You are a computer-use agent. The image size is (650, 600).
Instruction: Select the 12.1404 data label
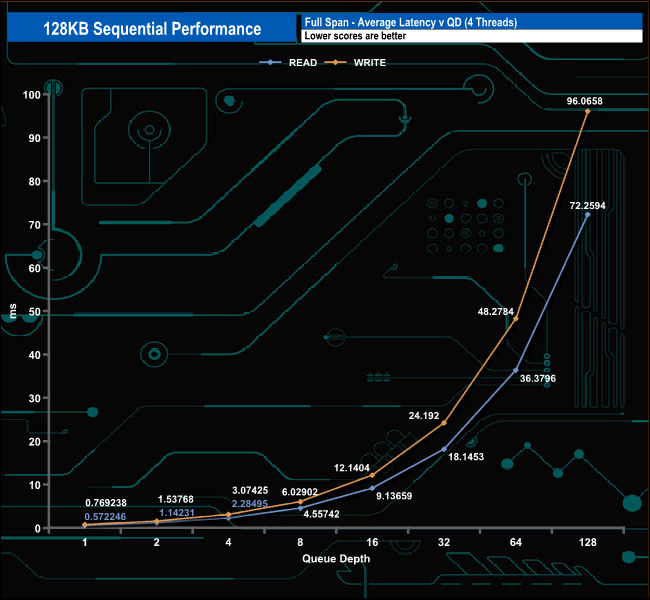pos(352,468)
